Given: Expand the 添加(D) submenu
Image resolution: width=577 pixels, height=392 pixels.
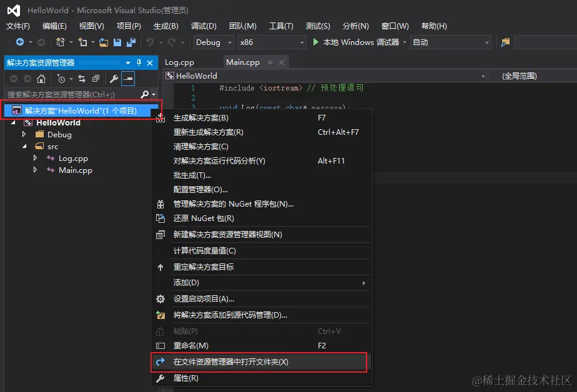Looking at the screenshot, I should click(261, 283).
